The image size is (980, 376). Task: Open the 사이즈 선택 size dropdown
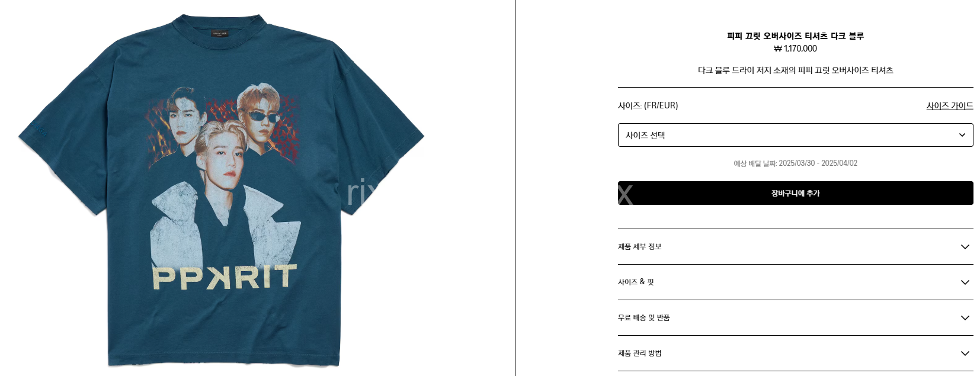pyautogui.click(x=795, y=135)
